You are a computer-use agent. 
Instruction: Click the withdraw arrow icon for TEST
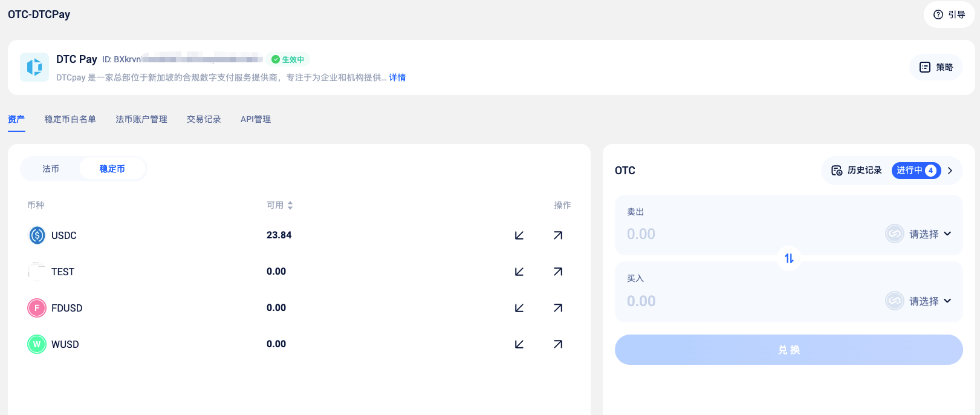point(557,272)
